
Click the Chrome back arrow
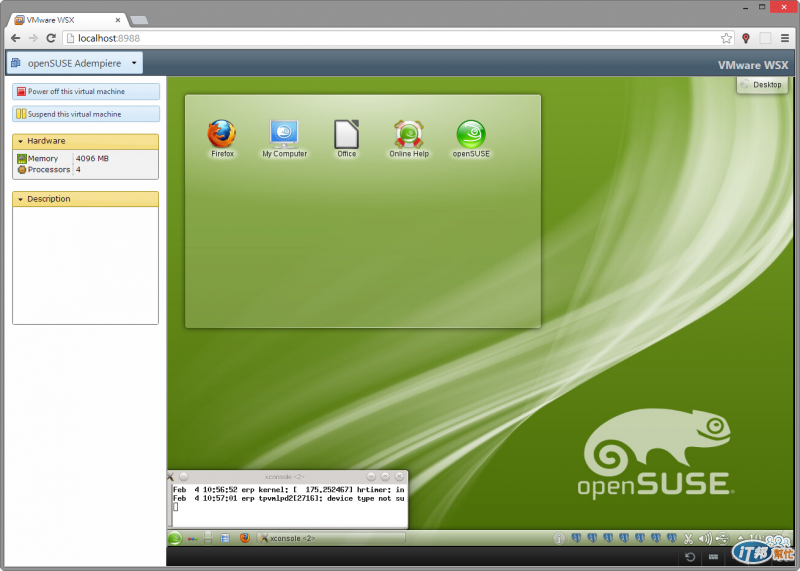15,38
